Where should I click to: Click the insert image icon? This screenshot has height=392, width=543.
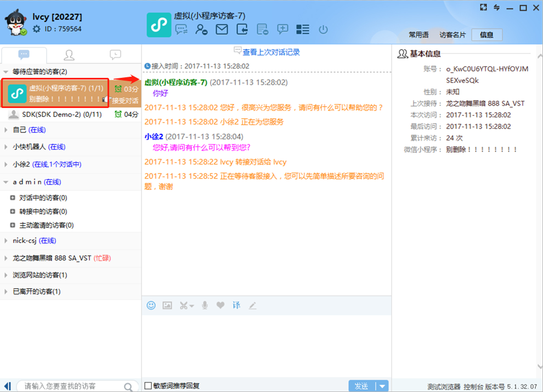pyautogui.click(x=167, y=305)
